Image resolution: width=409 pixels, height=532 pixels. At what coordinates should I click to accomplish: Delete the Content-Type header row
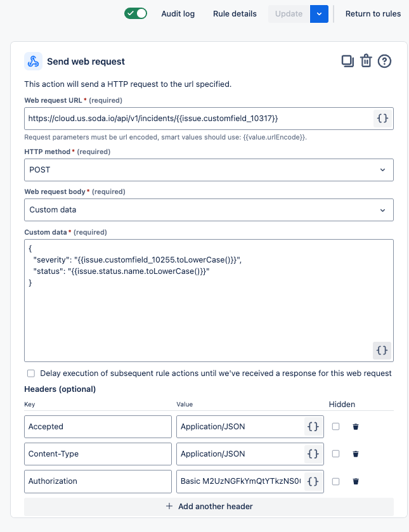click(x=356, y=454)
